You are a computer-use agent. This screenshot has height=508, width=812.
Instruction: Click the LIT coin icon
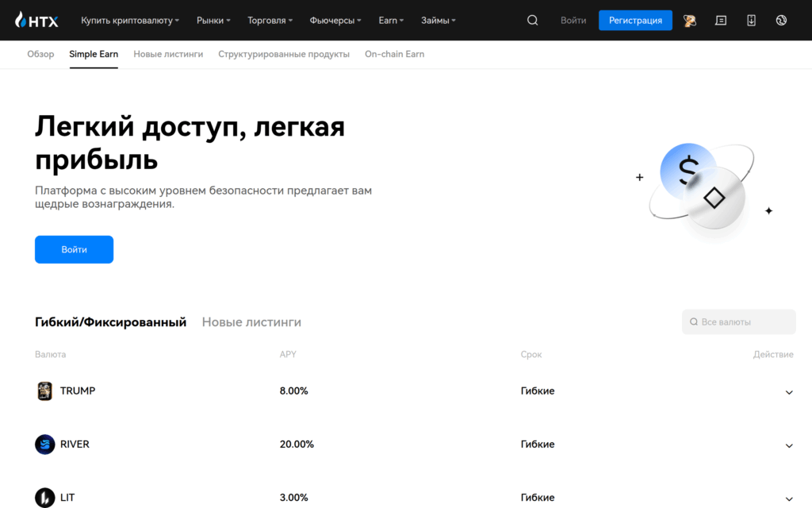point(45,498)
